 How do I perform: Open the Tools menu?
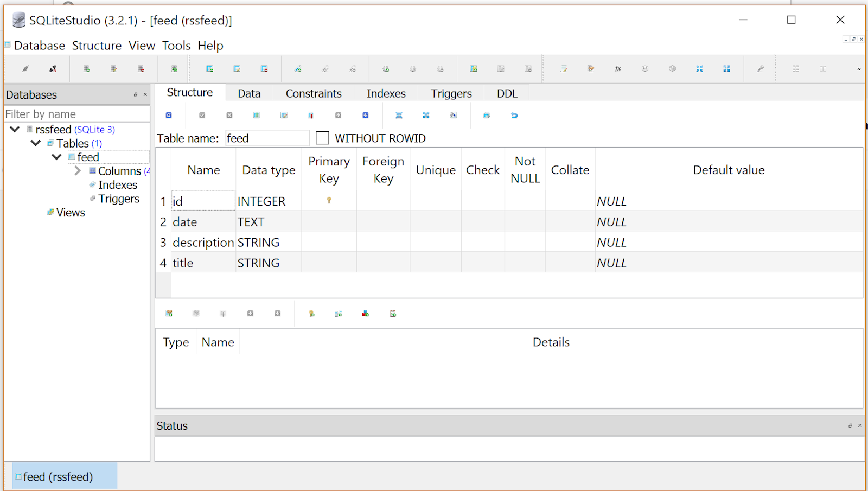tap(176, 46)
